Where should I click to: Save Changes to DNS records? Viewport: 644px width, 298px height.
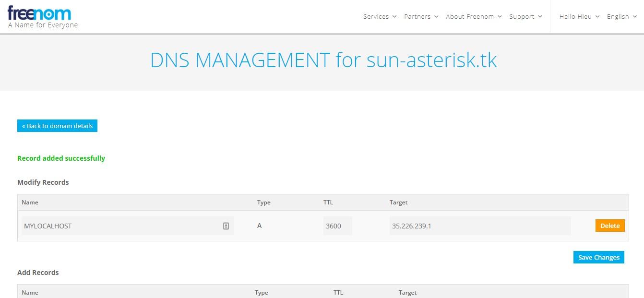pos(599,257)
